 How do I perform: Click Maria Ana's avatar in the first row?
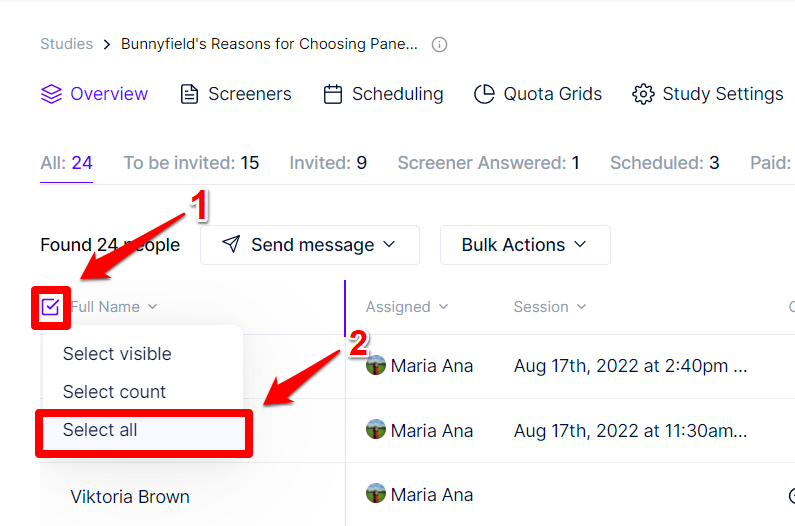tap(376, 365)
